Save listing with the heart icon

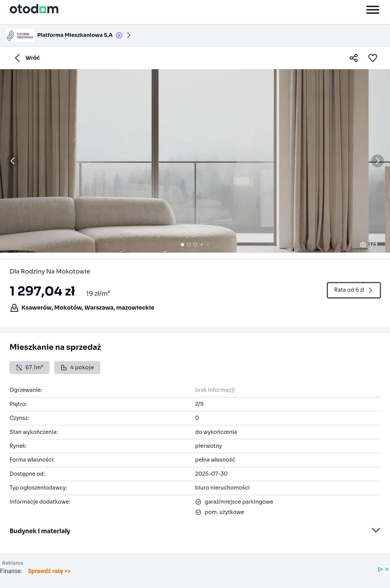coord(373,58)
